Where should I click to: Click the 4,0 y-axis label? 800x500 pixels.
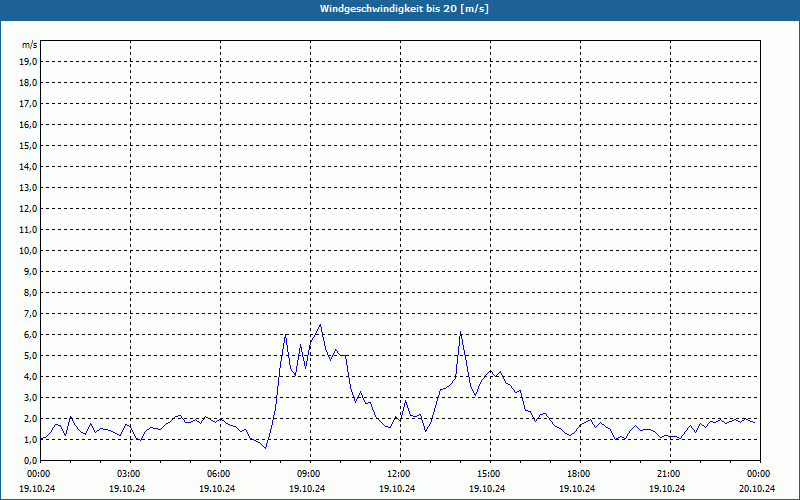click(x=30, y=376)
